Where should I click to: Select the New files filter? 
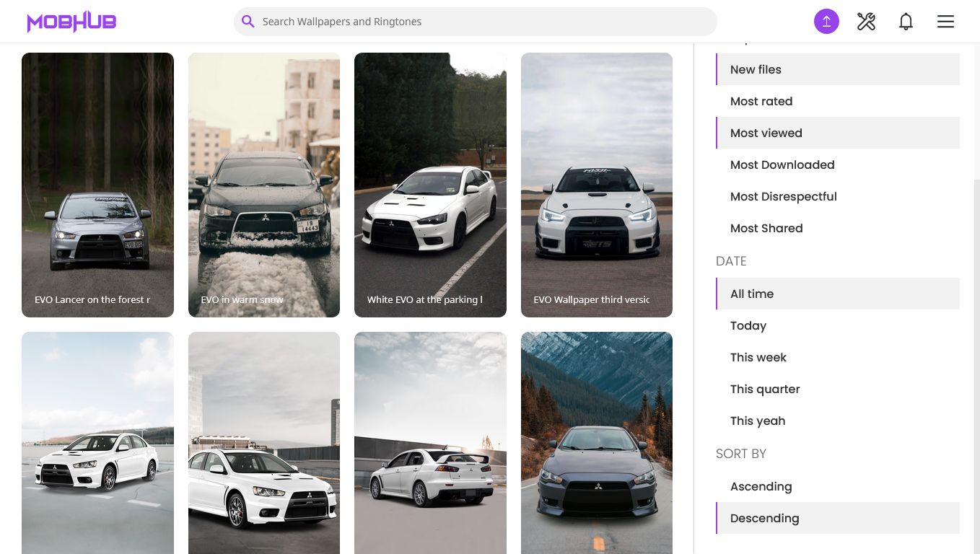838,69
